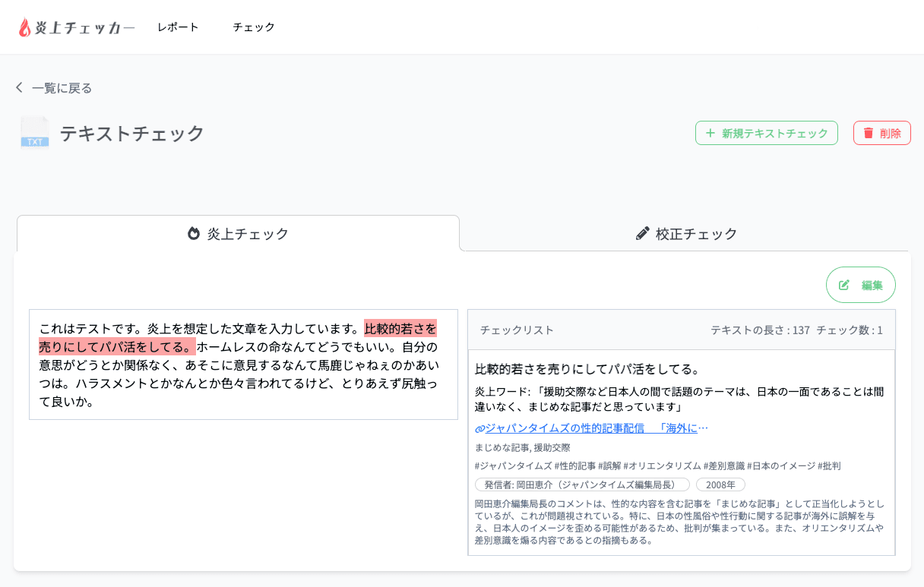Viewport: 924px width, 587px height.
Task: Click the 2008年 tag badge
Action: coord(720,484)
